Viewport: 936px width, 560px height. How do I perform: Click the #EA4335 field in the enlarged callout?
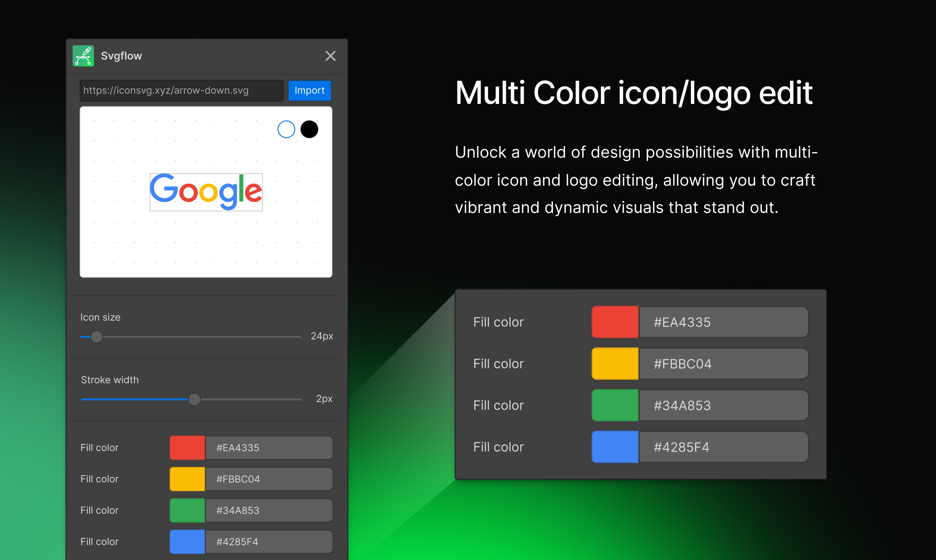[723, 322]
